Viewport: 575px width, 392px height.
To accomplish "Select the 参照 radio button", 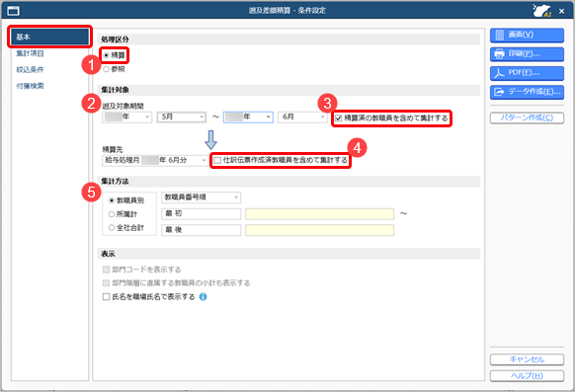I will tap(107, 69).
